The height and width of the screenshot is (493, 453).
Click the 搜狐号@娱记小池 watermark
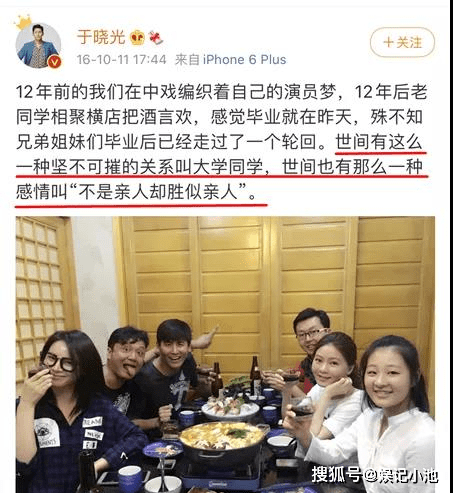[x=375, y=475]
